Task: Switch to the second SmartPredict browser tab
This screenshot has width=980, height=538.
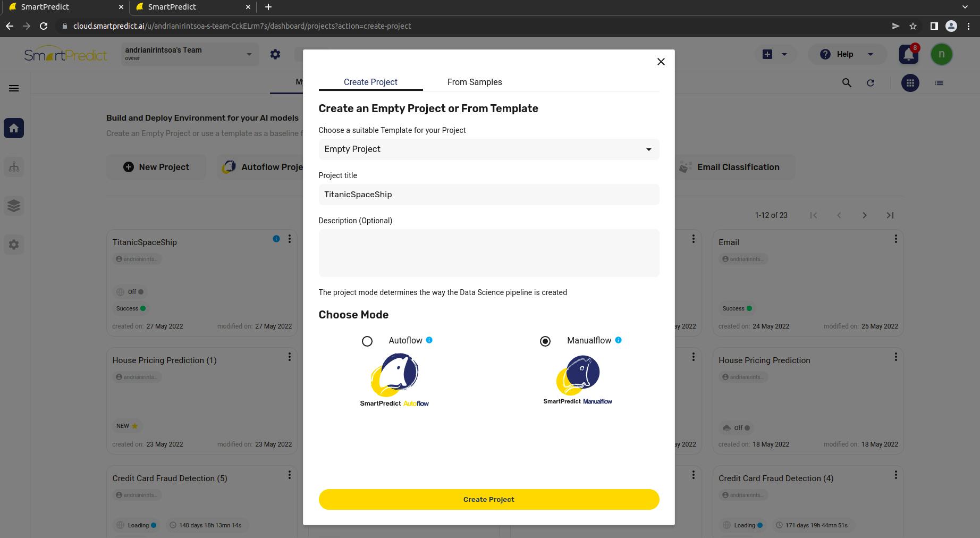Action: click(191, 7)
